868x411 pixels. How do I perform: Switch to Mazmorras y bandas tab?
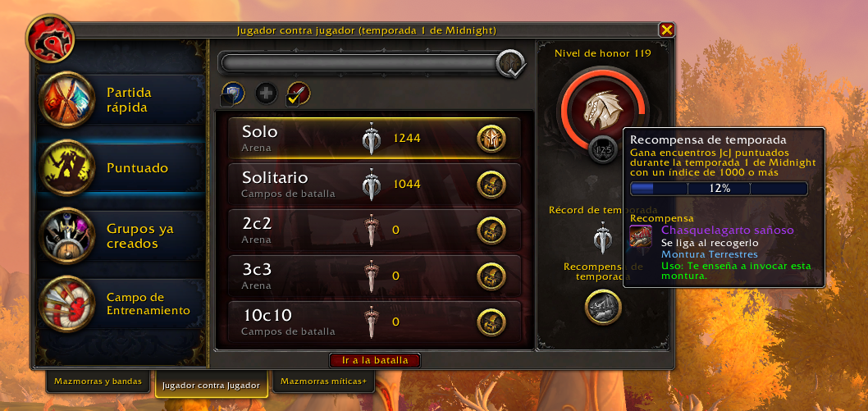point(98,381)
